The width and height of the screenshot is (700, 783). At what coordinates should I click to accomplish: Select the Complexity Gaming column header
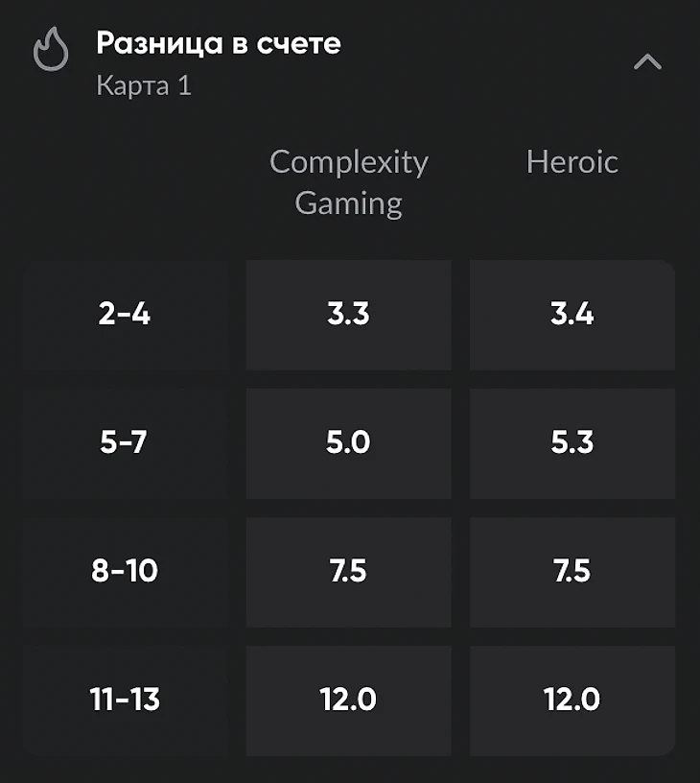[x=348, y=181]
